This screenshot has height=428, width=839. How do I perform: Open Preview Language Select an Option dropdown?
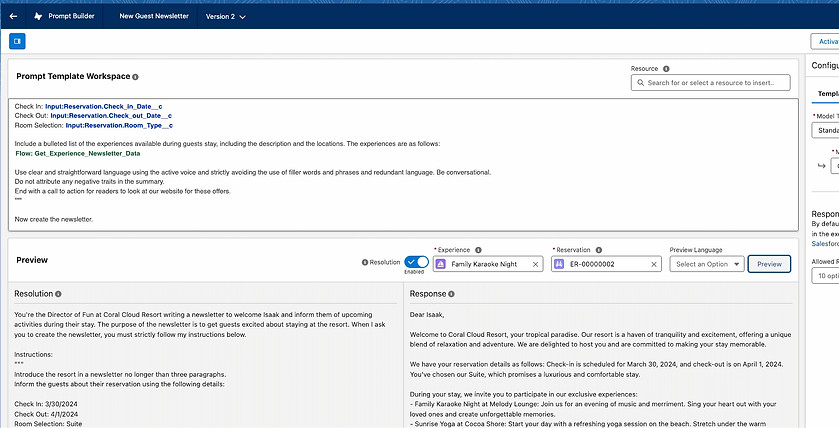pyautogui.click(x=707, y=264)
